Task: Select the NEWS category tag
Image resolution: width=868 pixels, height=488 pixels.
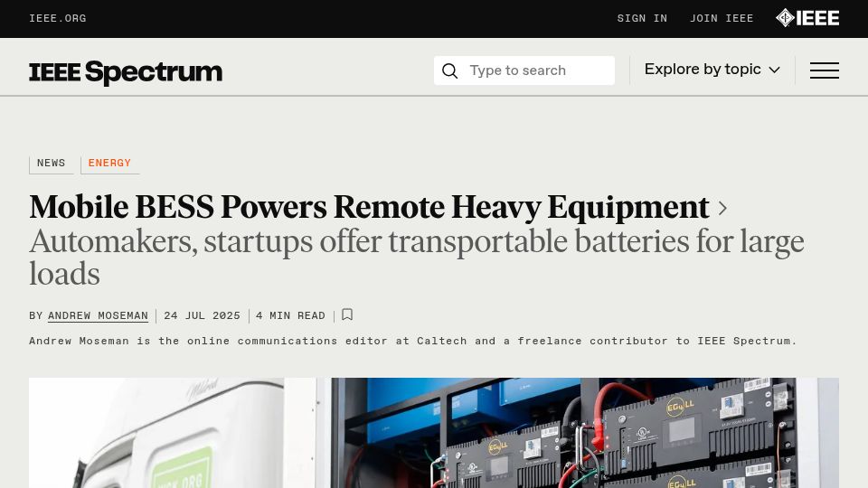Action: click(51, 164)
